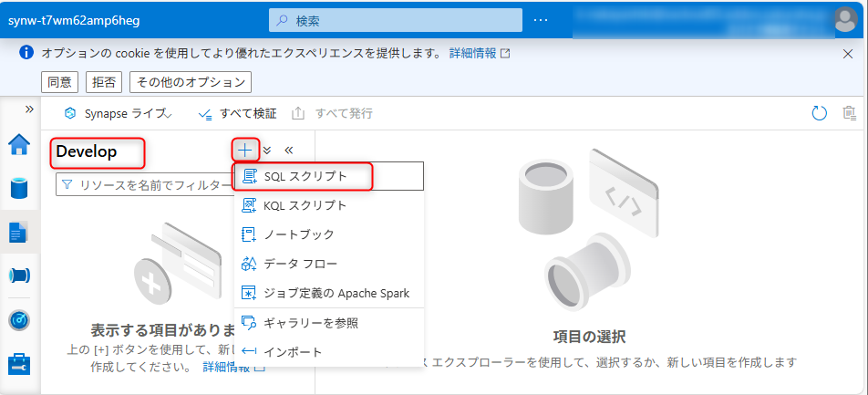Open the Integrate hub icon
Viewport: 868px width, 395px height.
click(x=19, y=275)
